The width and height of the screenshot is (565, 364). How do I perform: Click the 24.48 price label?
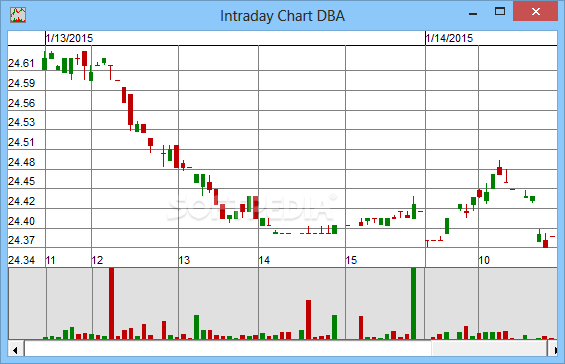(x=21, y=163)
